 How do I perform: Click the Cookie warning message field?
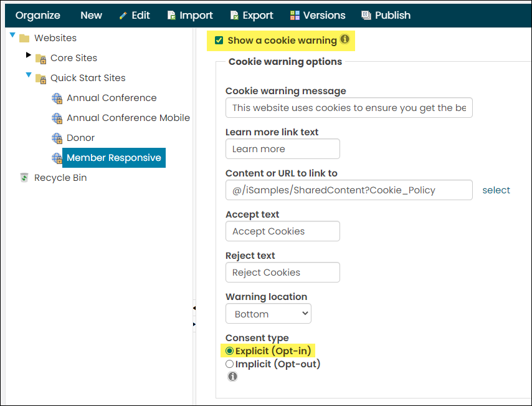pos(349,108)
